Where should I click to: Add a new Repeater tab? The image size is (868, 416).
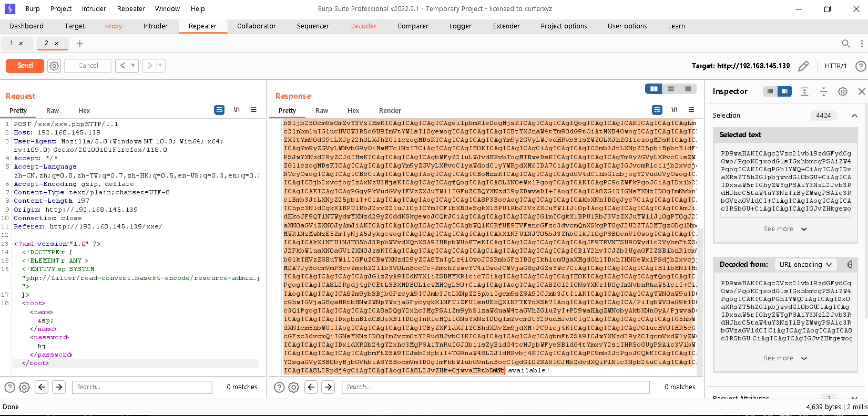80,44
